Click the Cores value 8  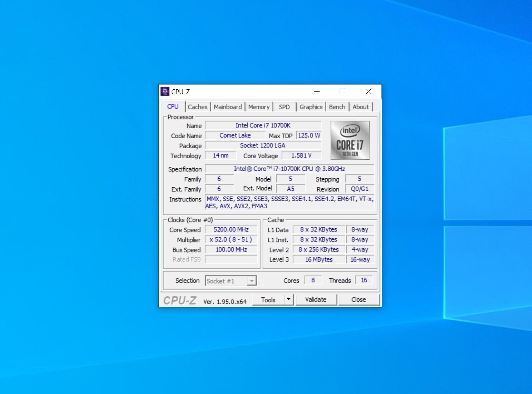pyautogui.click(x=313, y=280)
